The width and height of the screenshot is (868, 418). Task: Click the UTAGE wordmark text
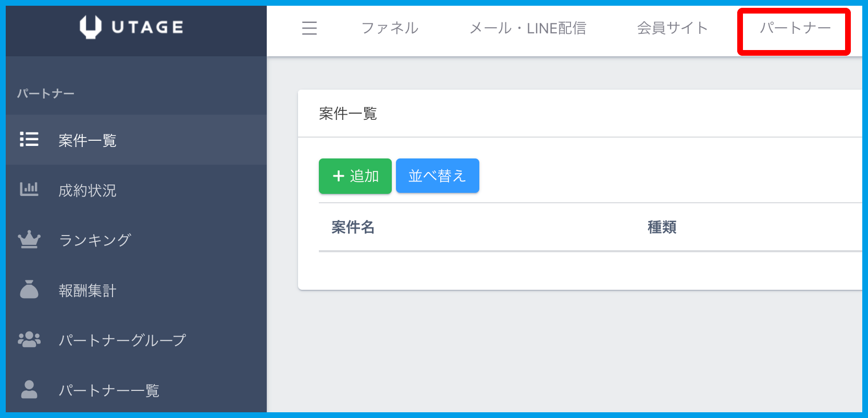(x=147, y=28)
